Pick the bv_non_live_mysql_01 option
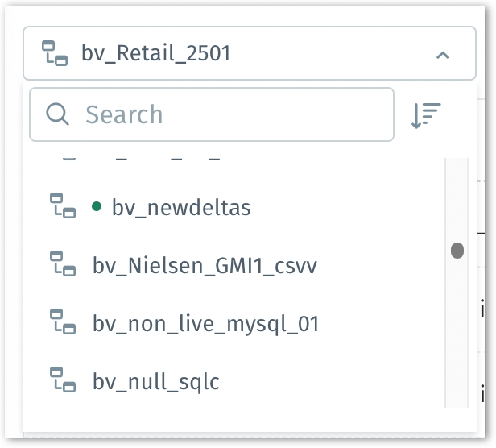The width and height of the screenshot is (496, 448). [206, 324]
